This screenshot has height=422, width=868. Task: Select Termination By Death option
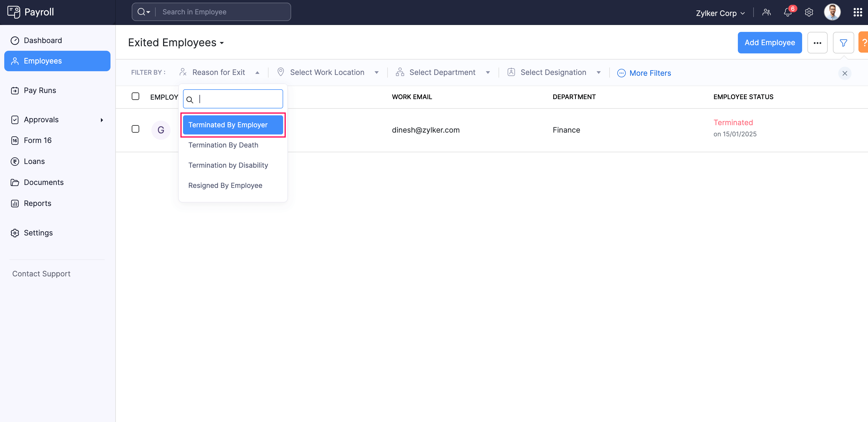tap(223, 145)
